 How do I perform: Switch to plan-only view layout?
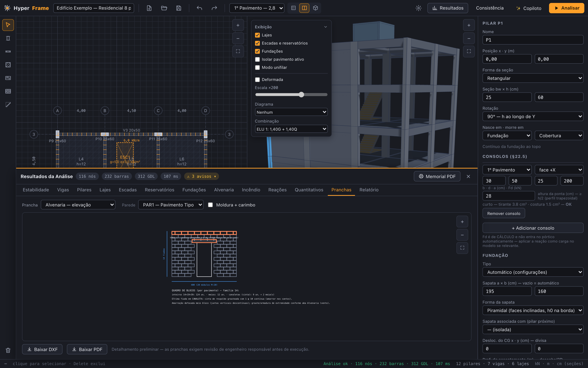coord(293,8)
